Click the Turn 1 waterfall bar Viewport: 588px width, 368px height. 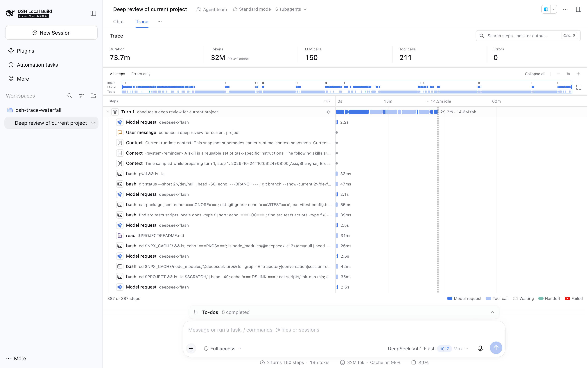tap(387, 112)
